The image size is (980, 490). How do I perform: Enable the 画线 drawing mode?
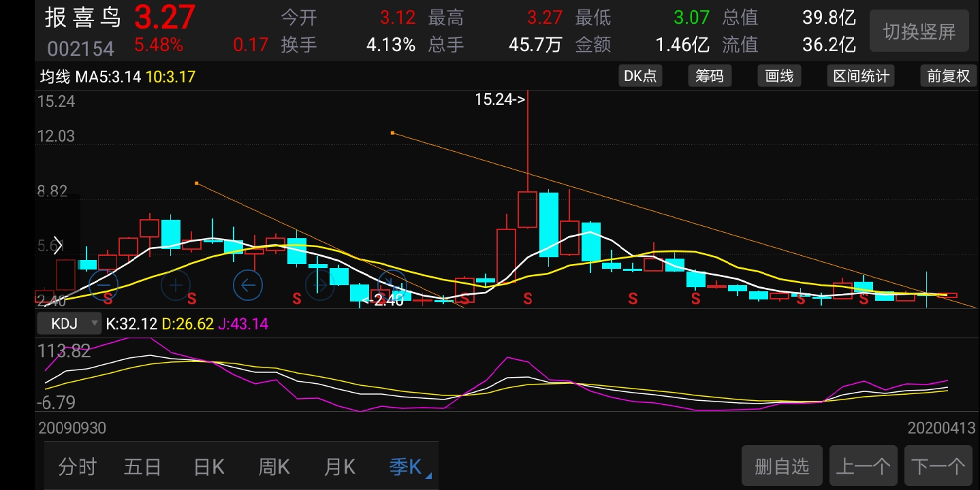click(x=779, y=76)
